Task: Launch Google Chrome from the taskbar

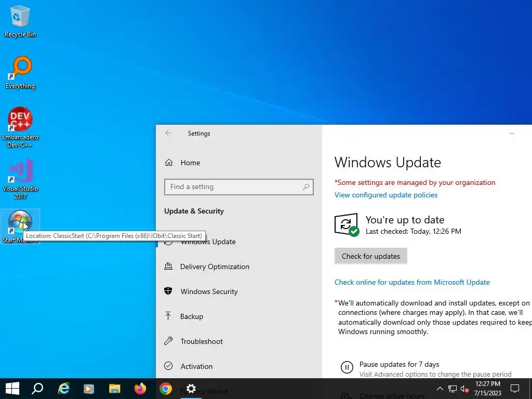Action: click(x=166, y=389)
